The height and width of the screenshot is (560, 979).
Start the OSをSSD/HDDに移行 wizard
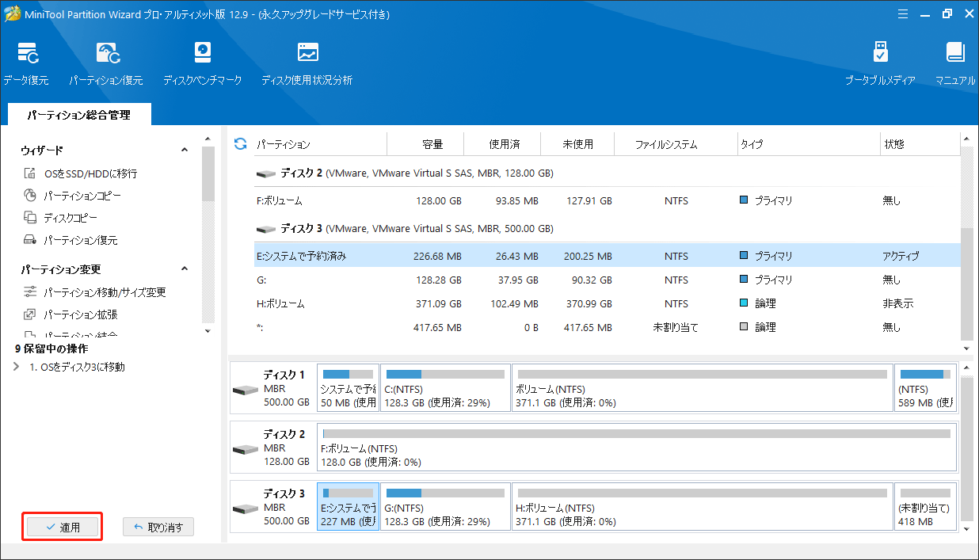(x=80, y=173)
